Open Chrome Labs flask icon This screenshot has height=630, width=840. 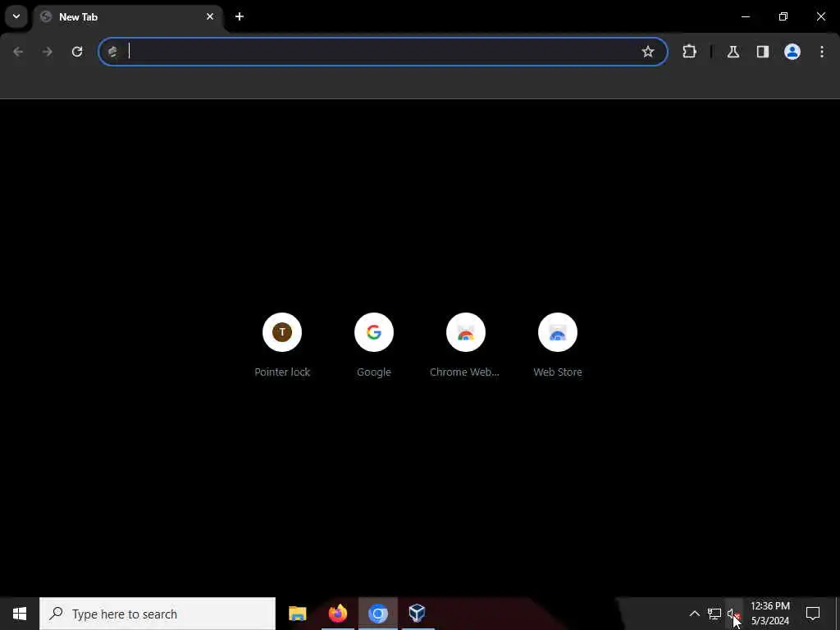(733, 52)
